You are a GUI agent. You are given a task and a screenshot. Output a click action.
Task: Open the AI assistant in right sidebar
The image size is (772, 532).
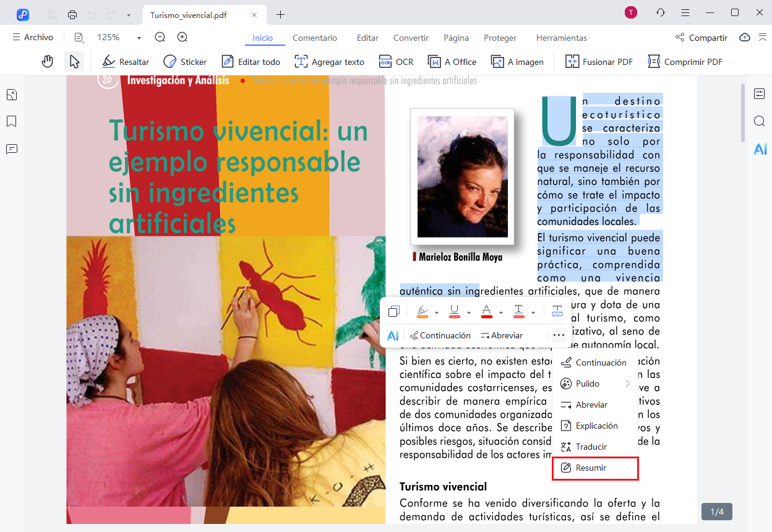click(760, 148)
